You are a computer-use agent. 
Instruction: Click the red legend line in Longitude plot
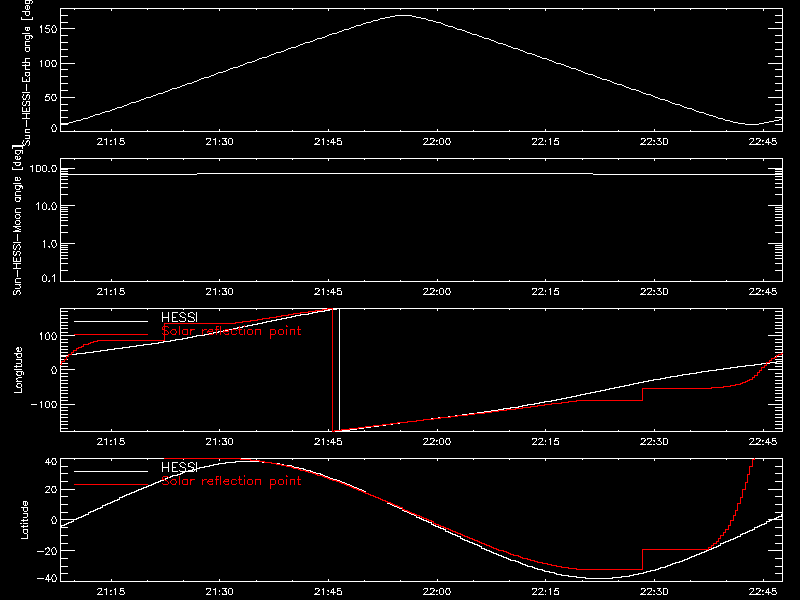[111, 335]
